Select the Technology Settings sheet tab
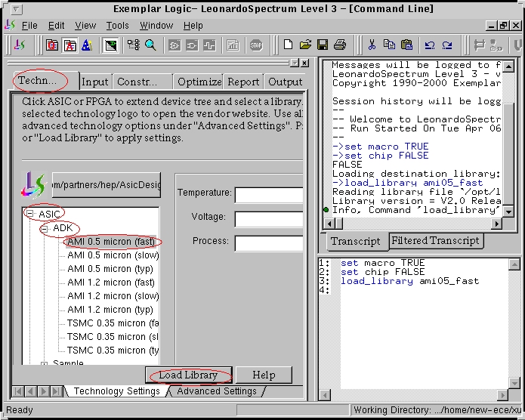525x420 pixels. click(x=117, y=391)
